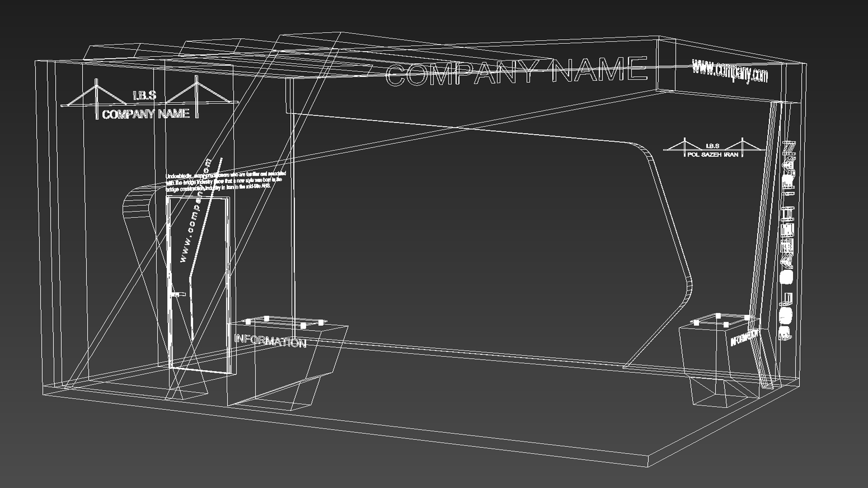Select right bridge icon beside I.B.S on left wall
Image resolution: width=868 pixels, height=488 pixels.
click(x=196, y=95)
